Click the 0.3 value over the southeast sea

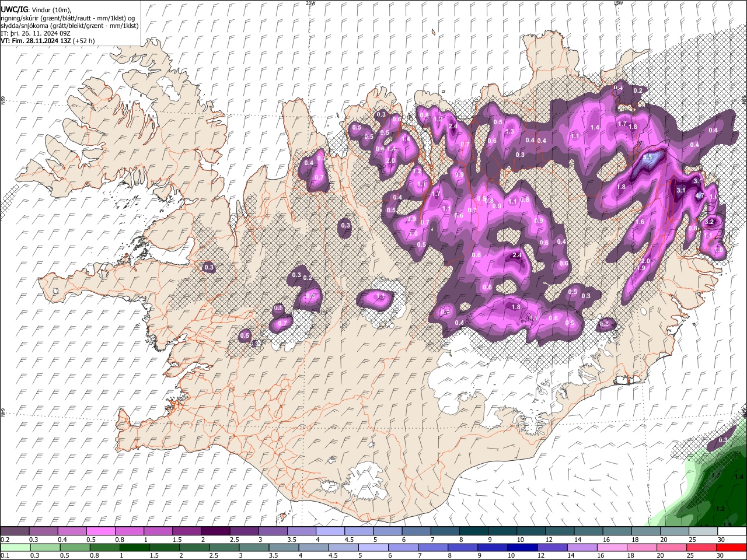(724, 440)
